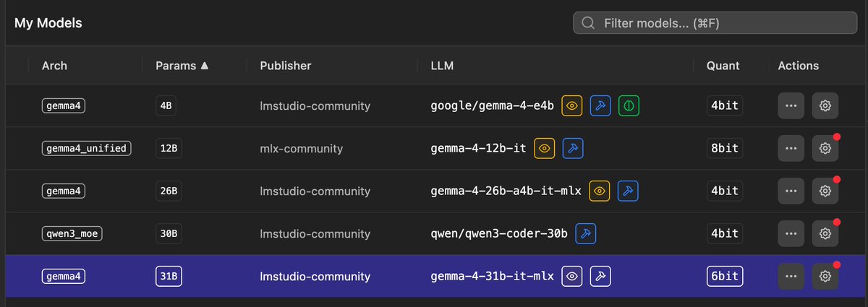Screen dimensions: 868x307
Task: Select the google/gemma-4-e4b model name
Action: (x=492, y=106)
